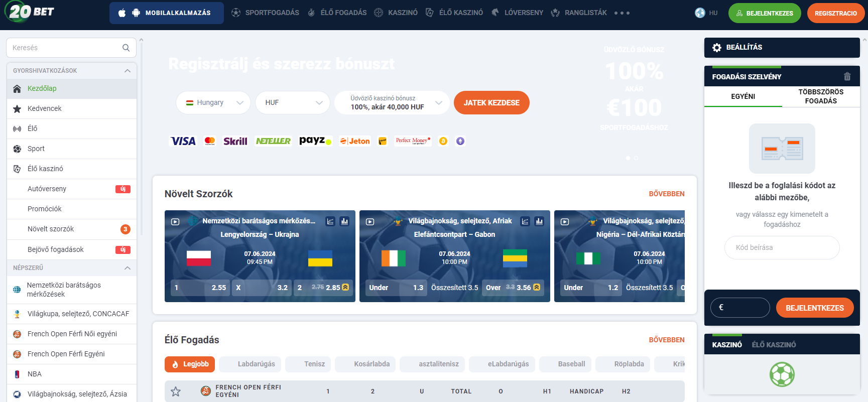This screenshot has width=868, height=402.
Task: Open the Beállítás settings gear
Action: pos(717,47)
